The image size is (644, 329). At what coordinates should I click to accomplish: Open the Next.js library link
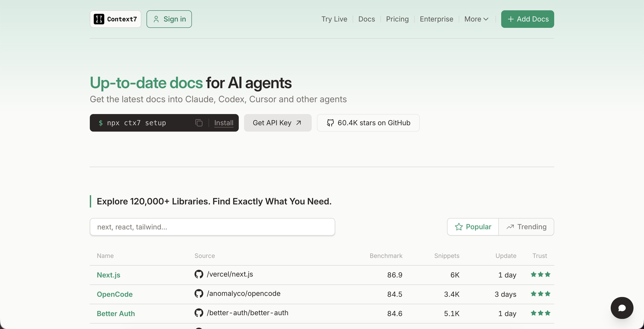point(108,275)
